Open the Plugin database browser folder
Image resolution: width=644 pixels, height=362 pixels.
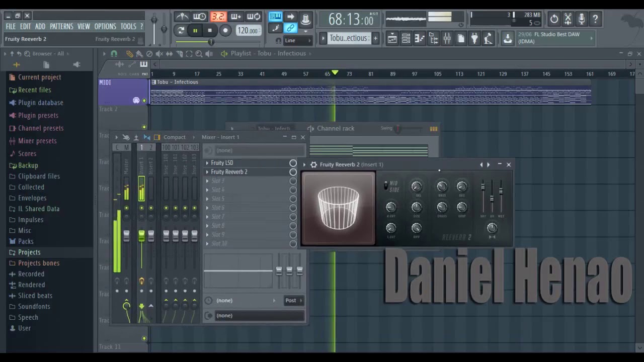pos(40,103)
